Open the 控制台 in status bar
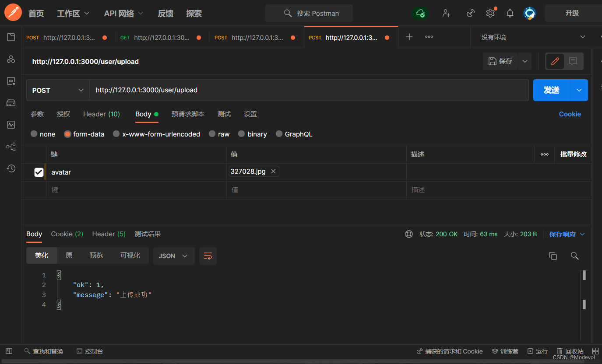Screen dimensions: 602x364 tap(90, 351)
